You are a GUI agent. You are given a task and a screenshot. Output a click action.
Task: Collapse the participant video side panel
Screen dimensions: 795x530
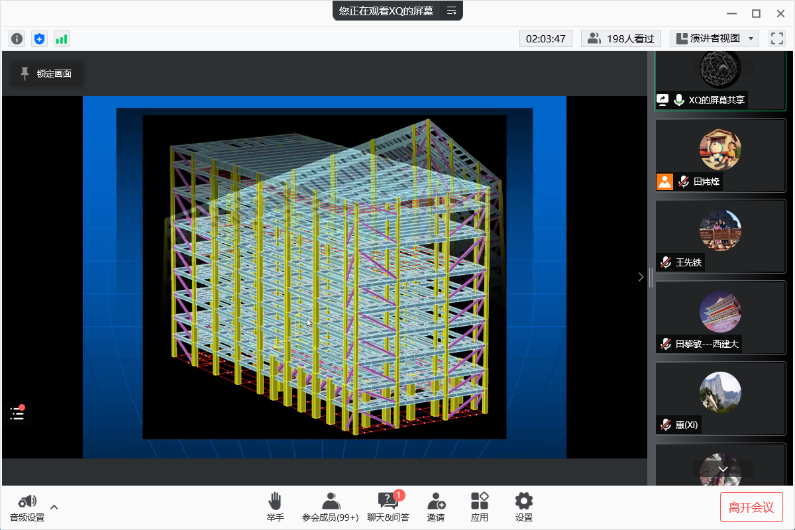(641, 277)
